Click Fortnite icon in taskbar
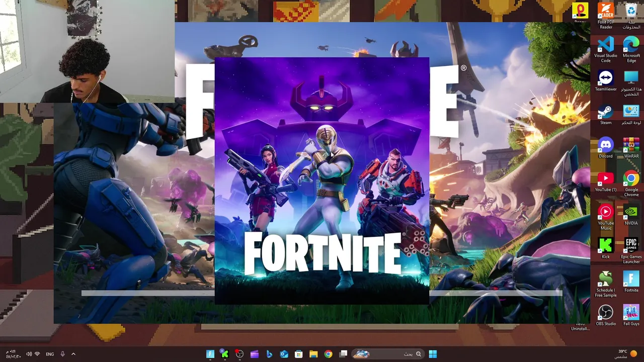The width and height of the screenshot is (644, 362). click(x=210, y=354)
